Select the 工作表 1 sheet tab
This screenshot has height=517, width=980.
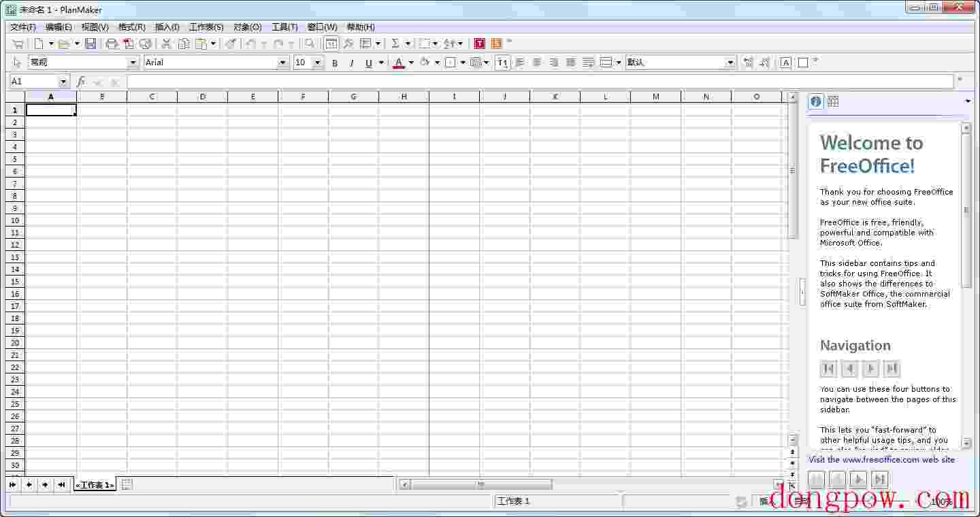click(x=95, y=484)
